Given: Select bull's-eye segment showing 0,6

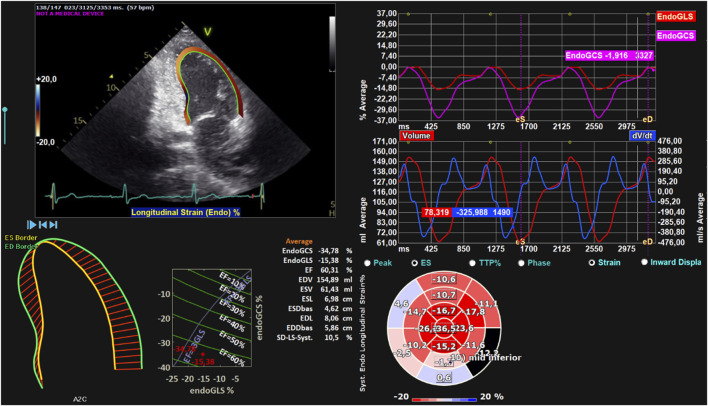Looking at the screenshot, I should pyautogui.click(x=444, y=378).
